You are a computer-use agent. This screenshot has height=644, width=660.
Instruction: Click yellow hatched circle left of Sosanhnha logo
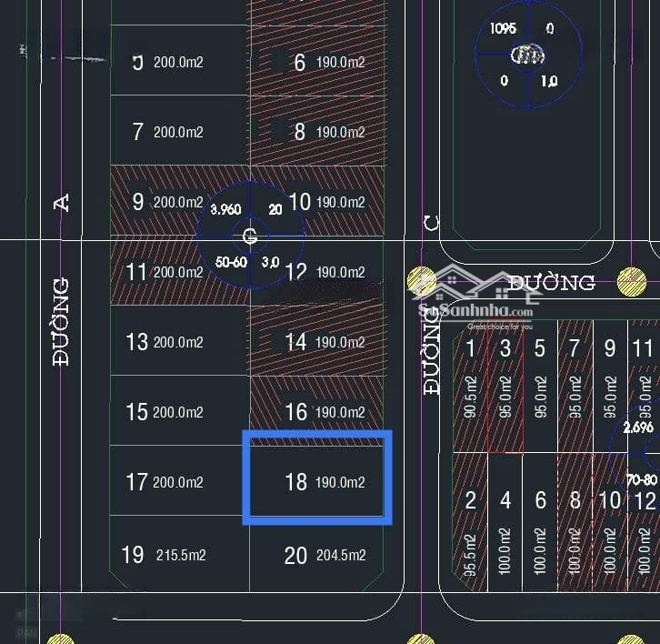pos(422,282)
